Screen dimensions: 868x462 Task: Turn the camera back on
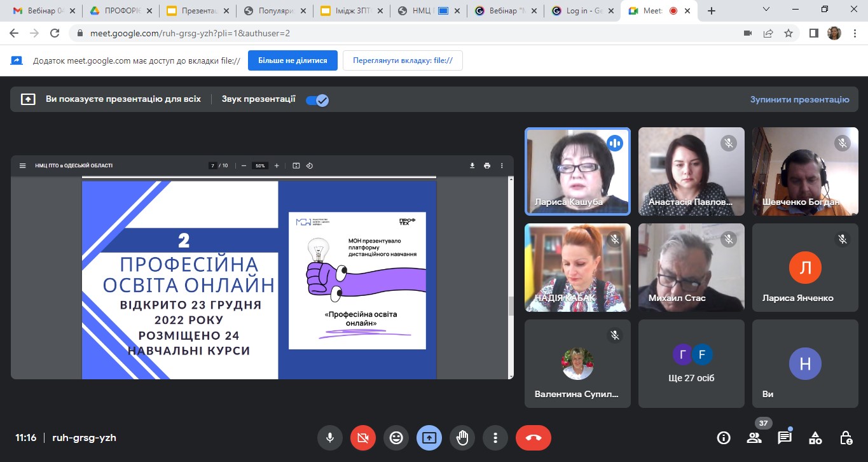(363, 438)
